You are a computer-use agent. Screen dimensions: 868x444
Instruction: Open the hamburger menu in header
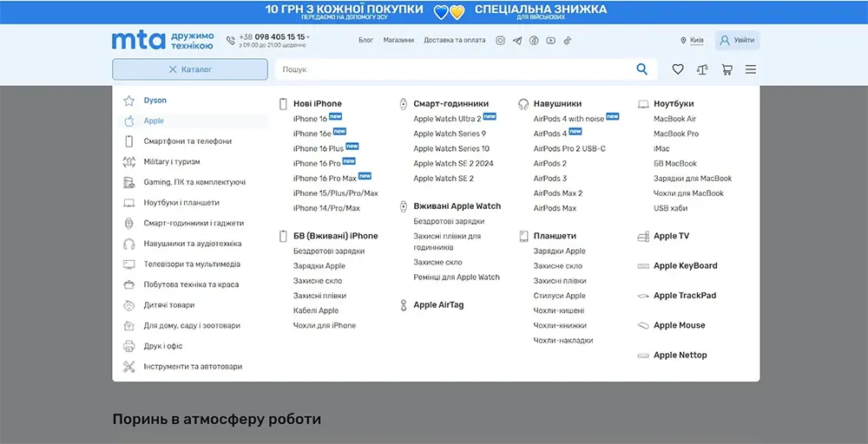pos(751,69)
